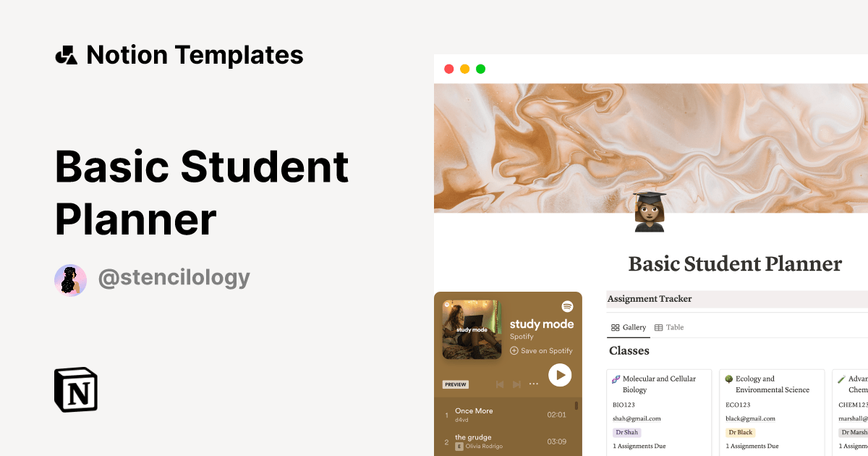
Task: Click the Save on Spotify plus icon
Action: tap(514, 350)
